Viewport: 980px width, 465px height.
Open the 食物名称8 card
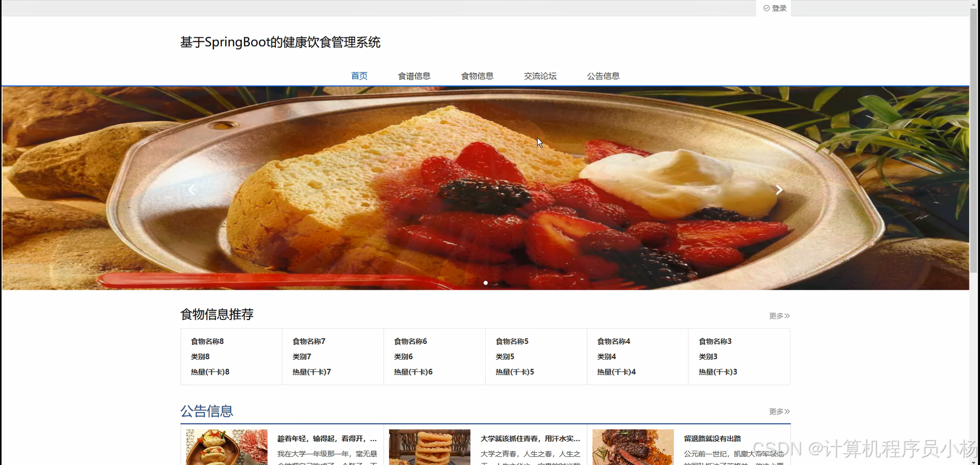tap(231, 357)
